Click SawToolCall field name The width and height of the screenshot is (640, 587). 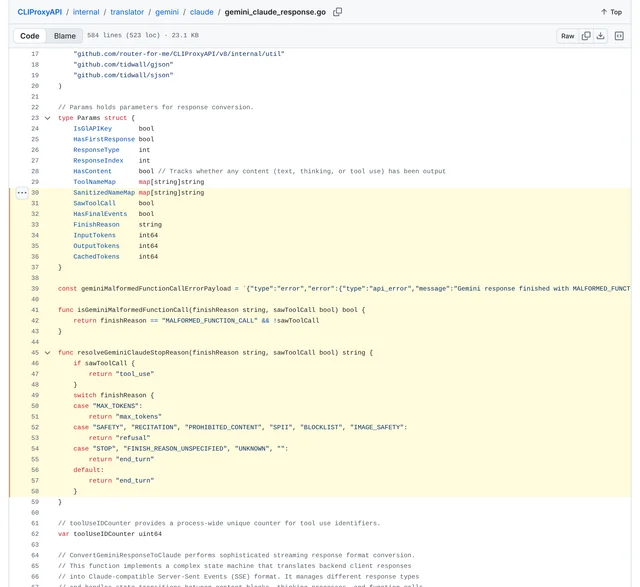[95, 203]
